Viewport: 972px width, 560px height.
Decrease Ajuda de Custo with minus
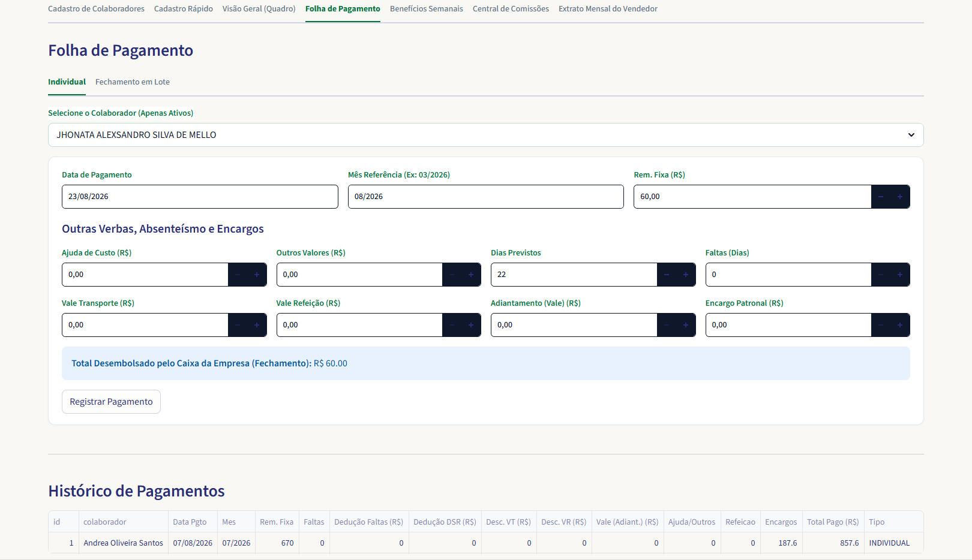(238, 275)
